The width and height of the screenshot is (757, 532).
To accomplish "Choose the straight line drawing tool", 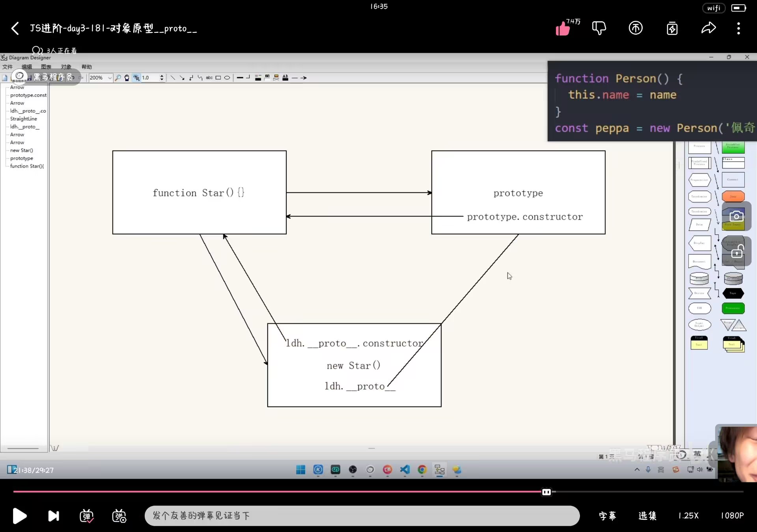I will pyautogui.click(x=173, y=78).
